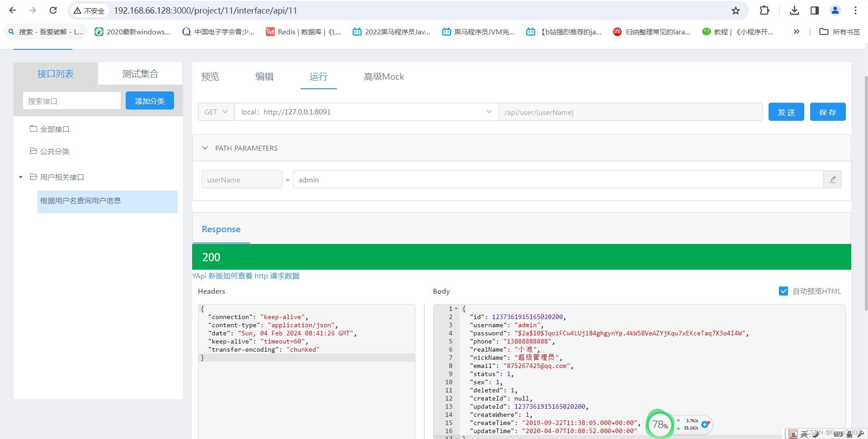Click the Headers JSON text area
The image size is (868, 439).
click(x=307, y=371)
